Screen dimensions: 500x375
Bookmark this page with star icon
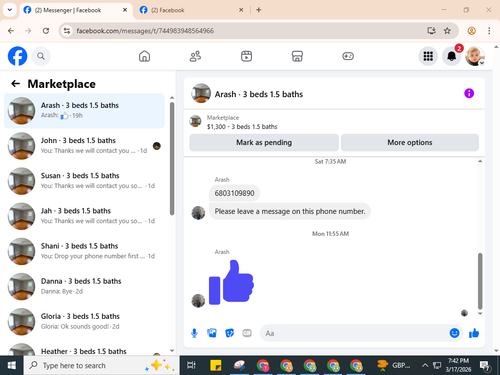pyautogui.click(x=447, y=31)
